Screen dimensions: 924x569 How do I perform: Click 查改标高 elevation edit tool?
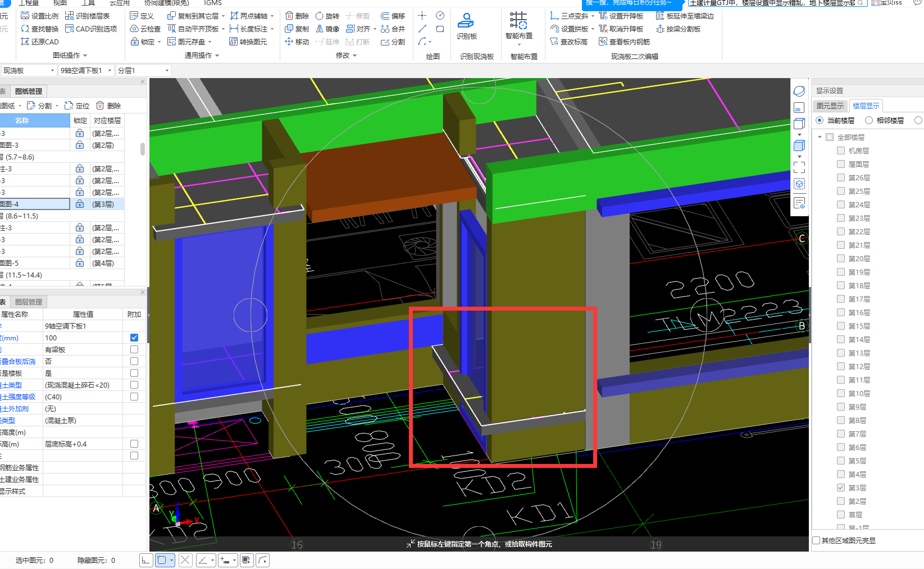568,42
